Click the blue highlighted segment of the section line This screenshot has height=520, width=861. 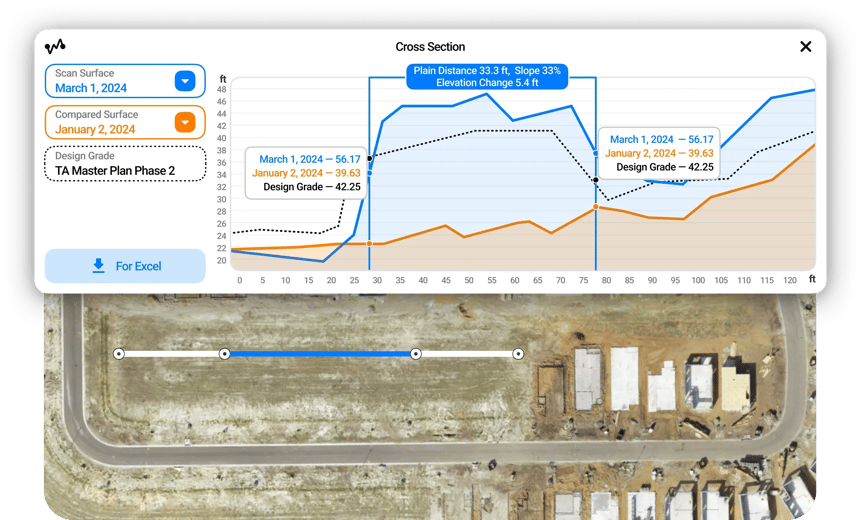(320, 354)
